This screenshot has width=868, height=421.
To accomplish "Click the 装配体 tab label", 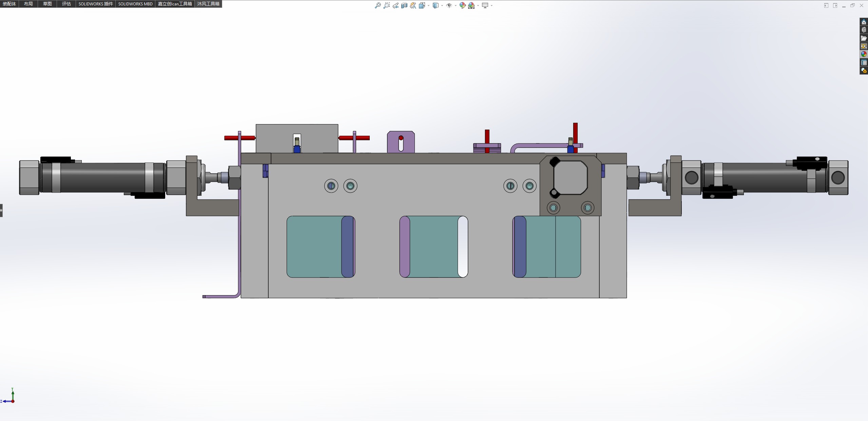I will [9, 4].
